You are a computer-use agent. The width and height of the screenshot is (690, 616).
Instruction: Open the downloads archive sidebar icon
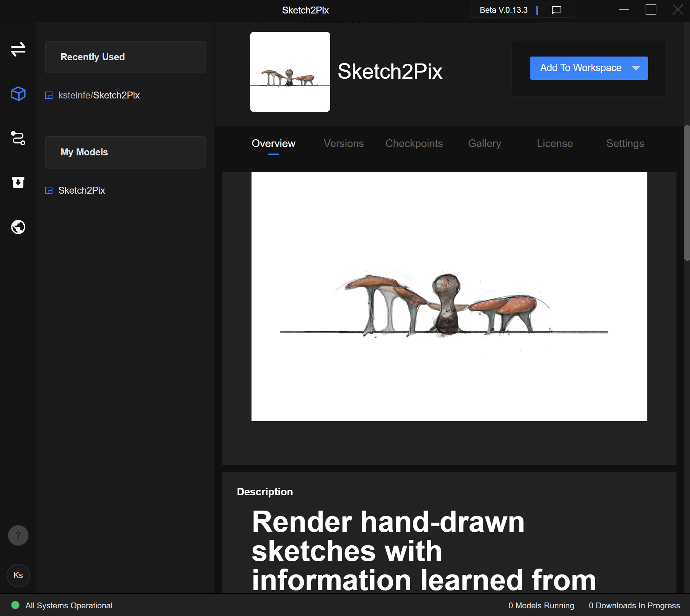click(18, 182)
